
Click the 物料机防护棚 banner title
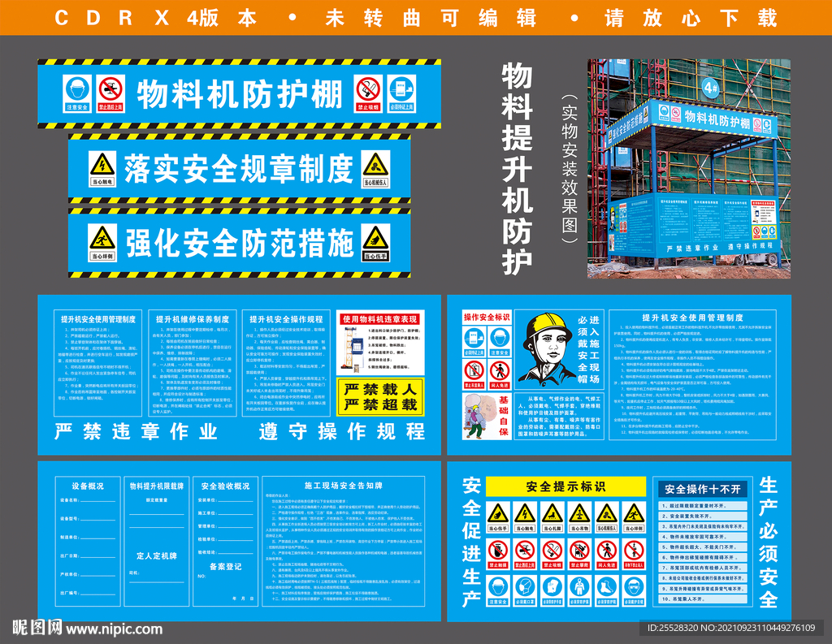coord(240,94)
